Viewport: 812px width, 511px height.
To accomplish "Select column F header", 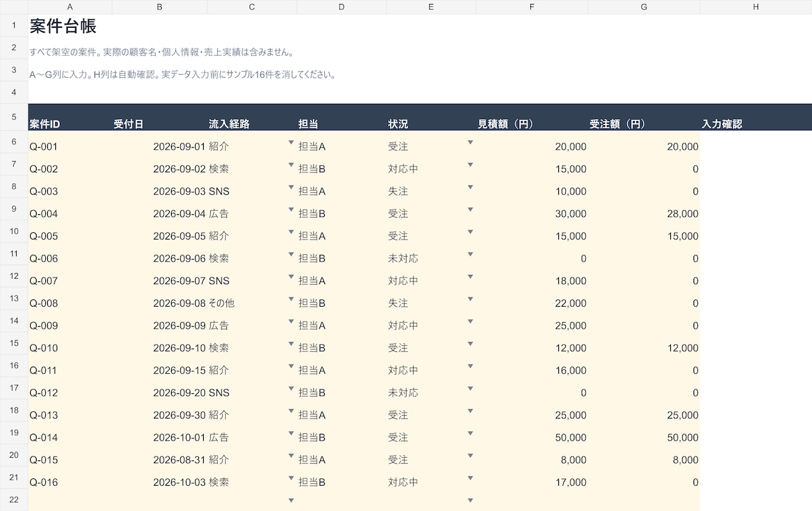I will tap(532, 7).
